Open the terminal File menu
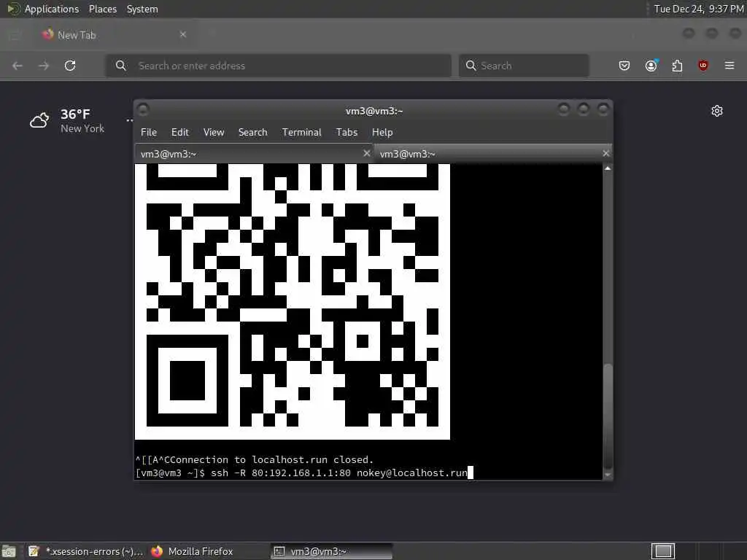747x560 pixels. (x=149, y=133)
